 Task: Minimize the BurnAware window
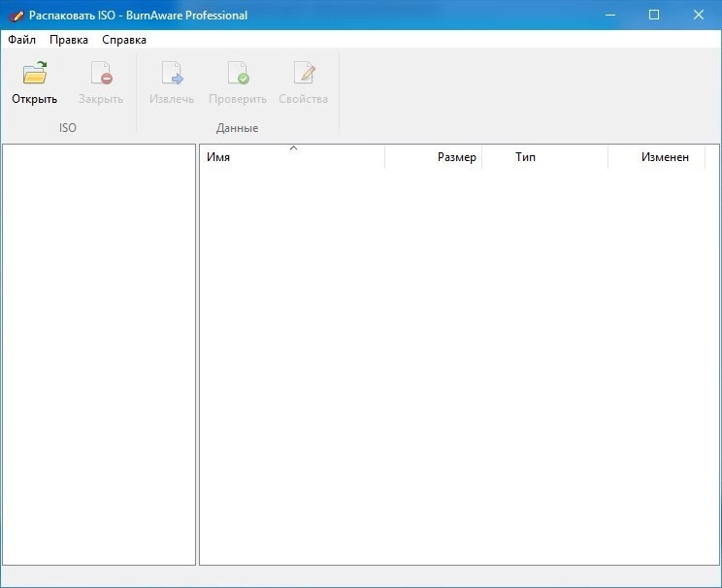pyautogui.click(x=610, y=16)
